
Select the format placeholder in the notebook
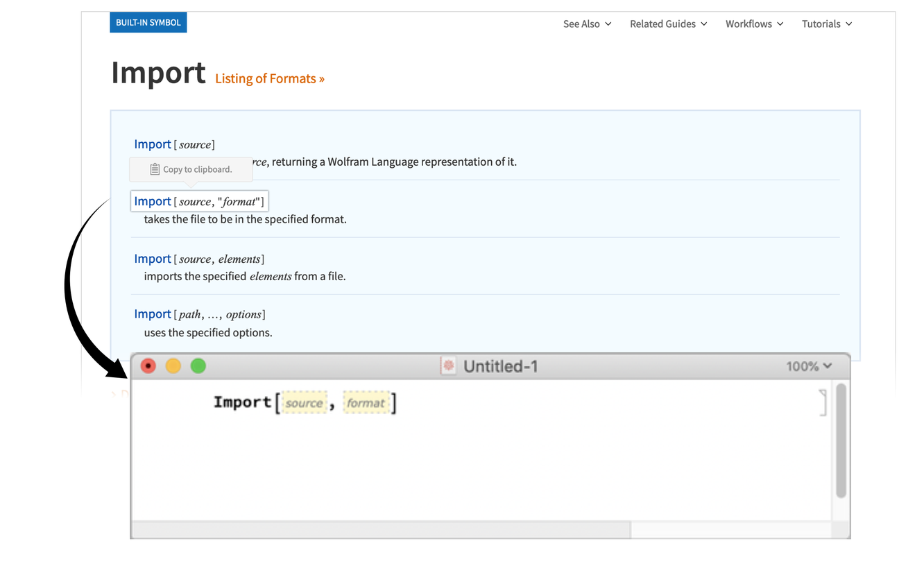pyautogui.click(x=366, y=403)
